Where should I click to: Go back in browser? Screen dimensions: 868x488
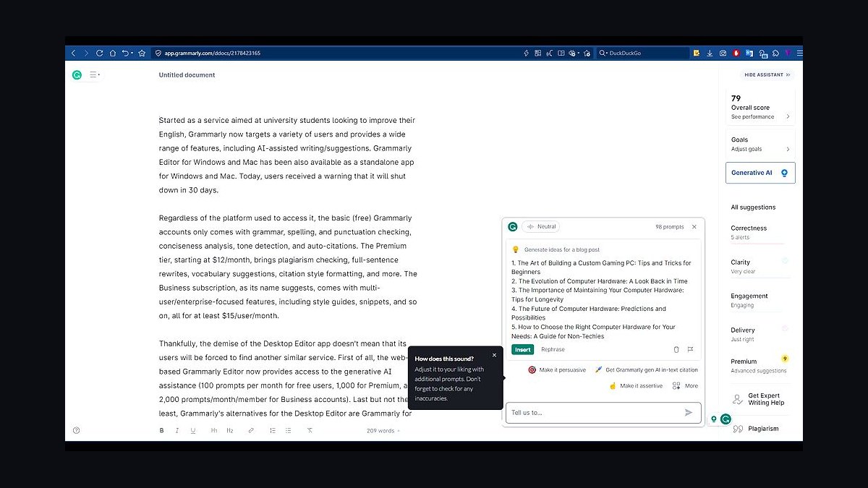73,53
